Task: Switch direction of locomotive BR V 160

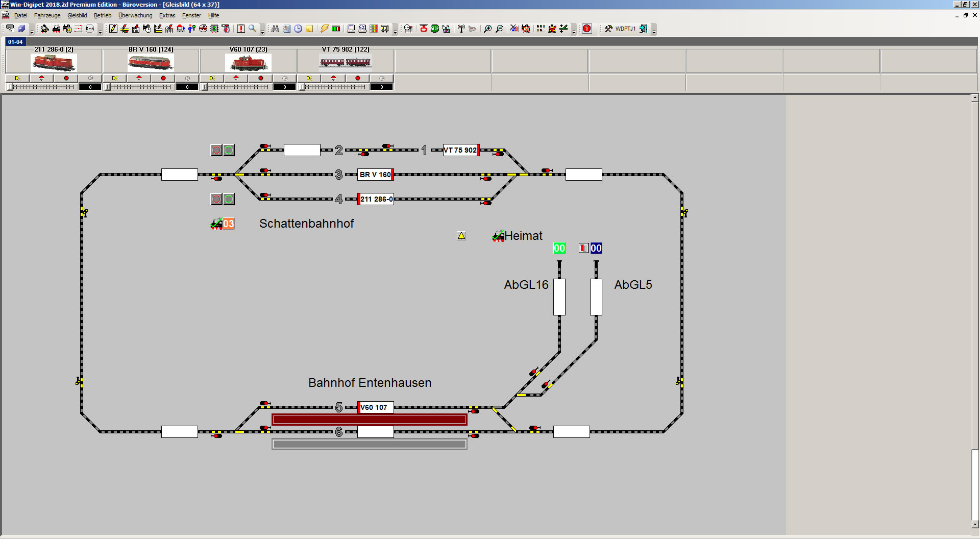Action: [x=139, y=78]
